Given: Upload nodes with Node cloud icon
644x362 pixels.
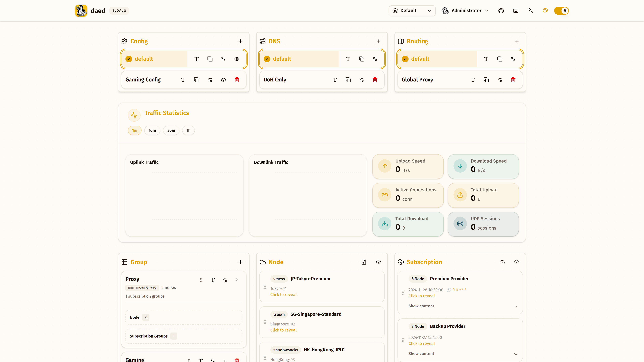Looking at the screenshot, I should pos(379,262).
